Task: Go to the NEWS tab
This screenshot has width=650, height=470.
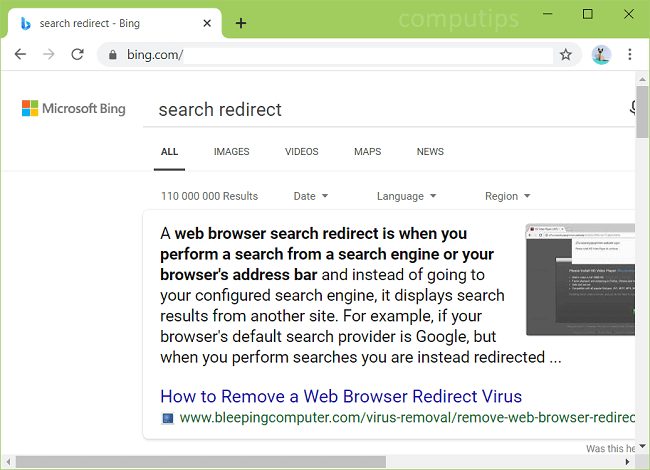Action: (430, 152)
